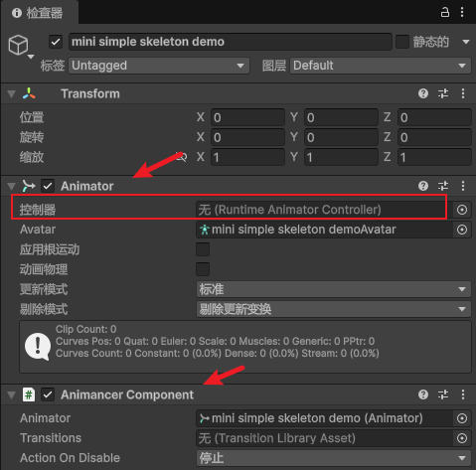Click the Action On Disable label
The height and width of the screenshot is (470, 476).
pos(70,458)
